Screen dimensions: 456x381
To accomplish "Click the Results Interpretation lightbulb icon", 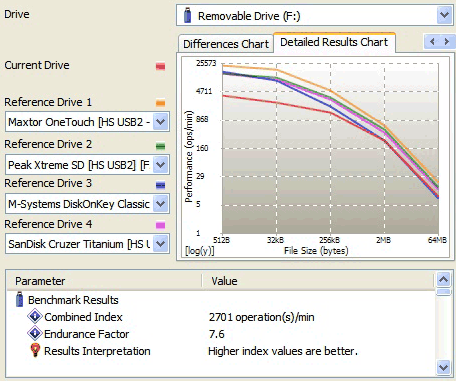I will 35,350.
